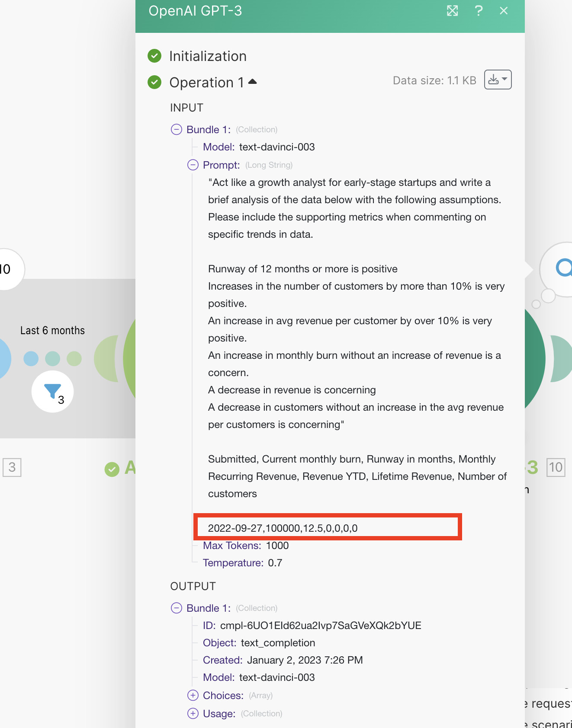Select the ID cmpl-6UO1EId62ua2Ivp7SaGVeXQk2bYUE row
Screen dimensions: 572x728
click(312, 626)
